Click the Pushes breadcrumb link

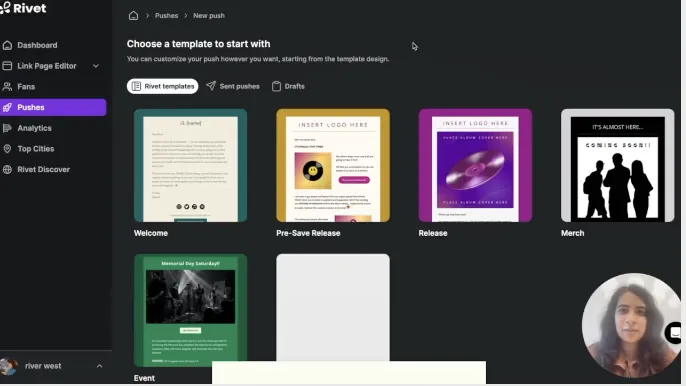(x=166, y=16)
